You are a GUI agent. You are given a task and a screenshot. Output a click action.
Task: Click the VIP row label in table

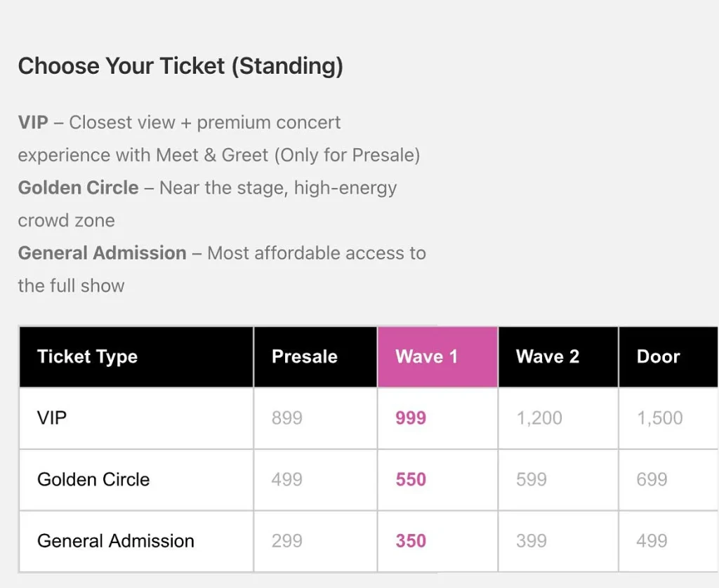click(52, 418)
